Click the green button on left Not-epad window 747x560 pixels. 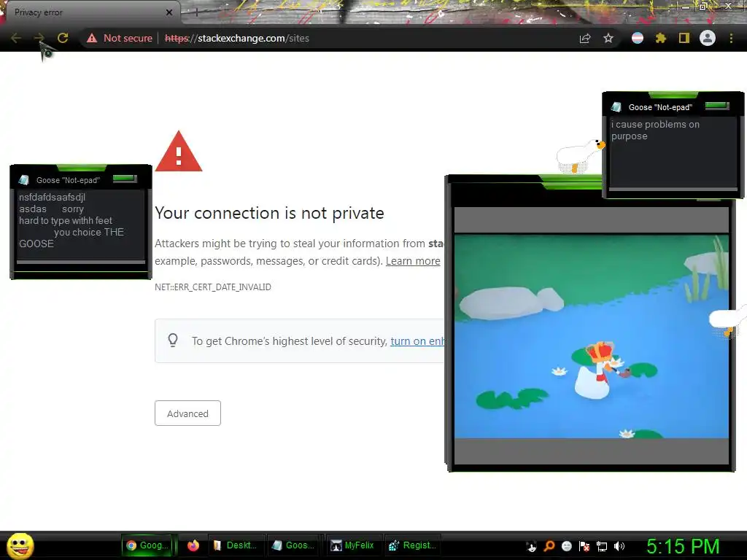(x=125, y=179)
